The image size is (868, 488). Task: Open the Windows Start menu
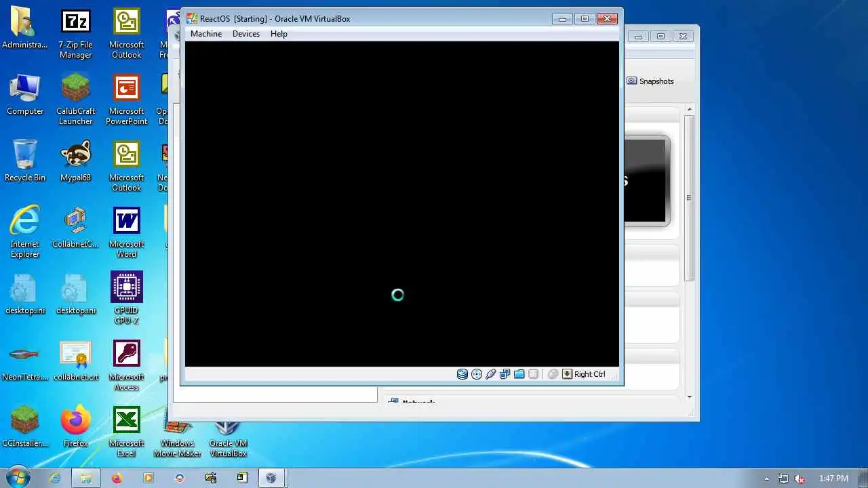pos(18,477)
